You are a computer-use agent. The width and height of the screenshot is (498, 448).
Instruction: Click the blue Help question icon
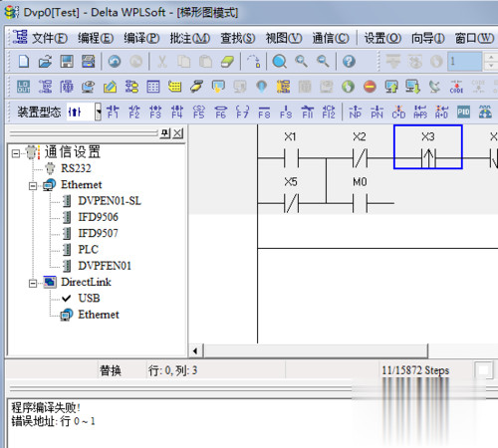pyautogui.click(x=349, y=62)
